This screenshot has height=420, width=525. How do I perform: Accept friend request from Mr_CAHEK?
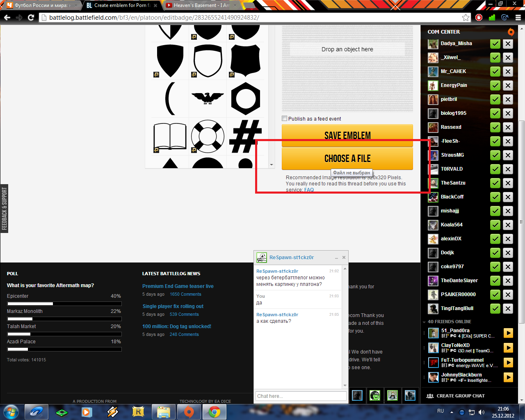pos(495,72)
